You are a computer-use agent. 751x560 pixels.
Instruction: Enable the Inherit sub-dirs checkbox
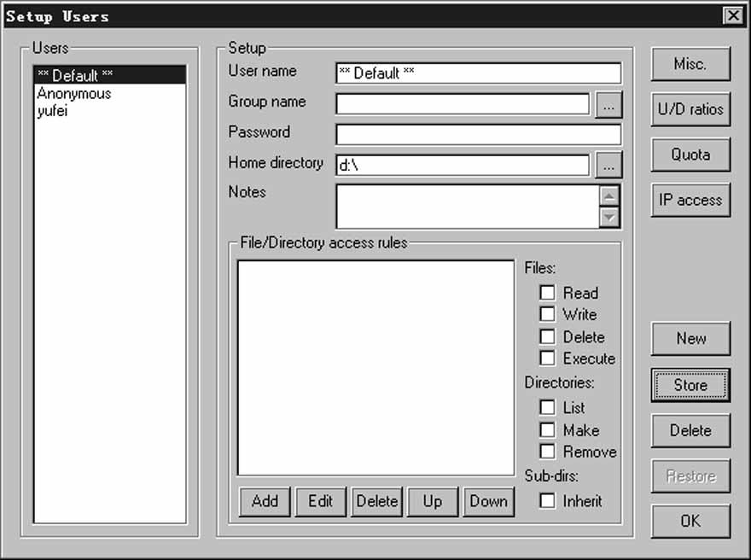point(547,501)
